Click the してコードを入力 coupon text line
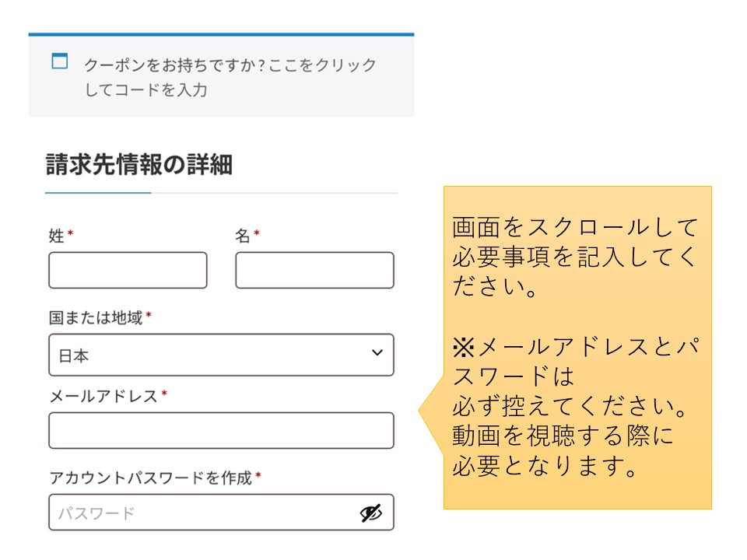This screenshot has height=560, width=747. pos(146,89)
